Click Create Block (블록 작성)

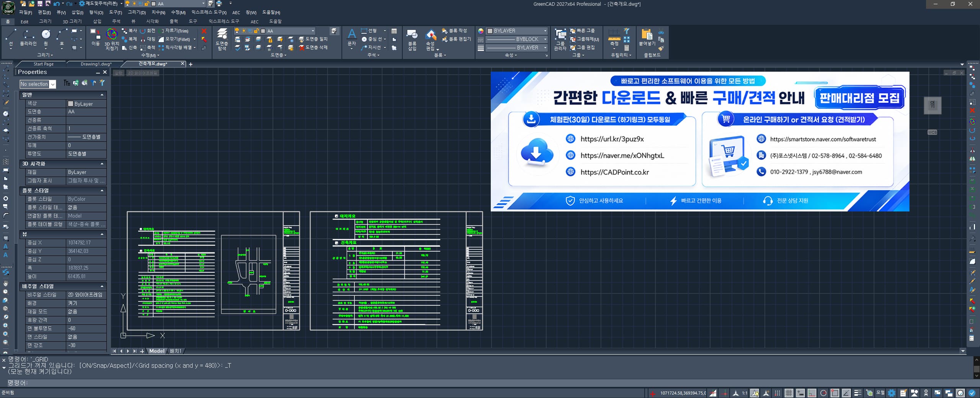454,31
